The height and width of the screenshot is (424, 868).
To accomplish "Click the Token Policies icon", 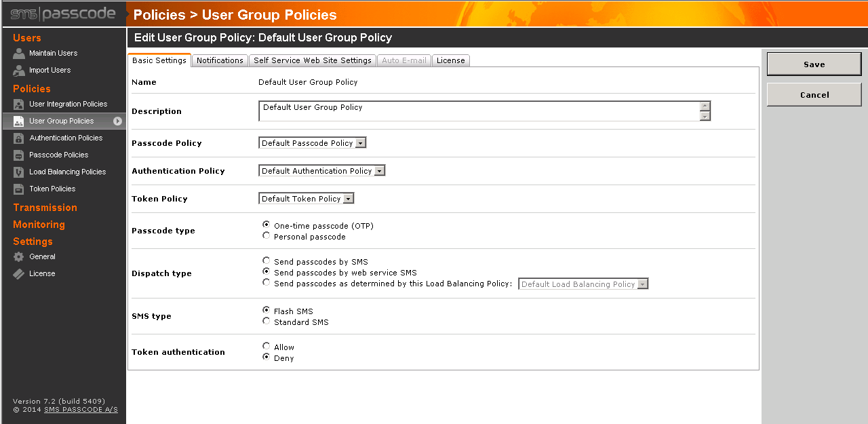I will [x=19, y=189].
